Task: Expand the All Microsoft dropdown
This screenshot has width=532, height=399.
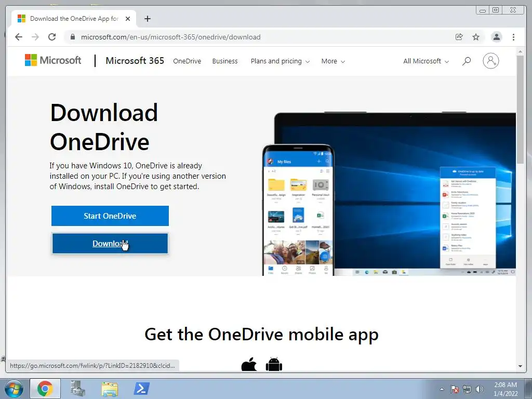Action: 426,61
